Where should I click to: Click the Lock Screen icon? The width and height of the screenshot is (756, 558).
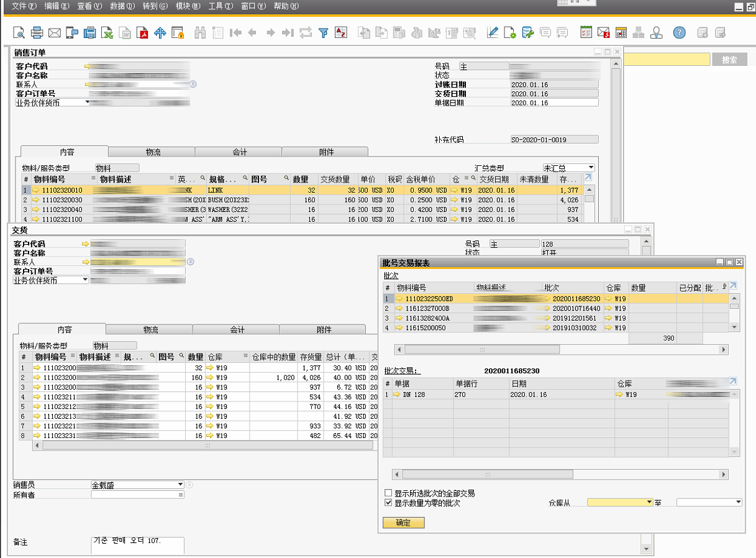point(178,33)
